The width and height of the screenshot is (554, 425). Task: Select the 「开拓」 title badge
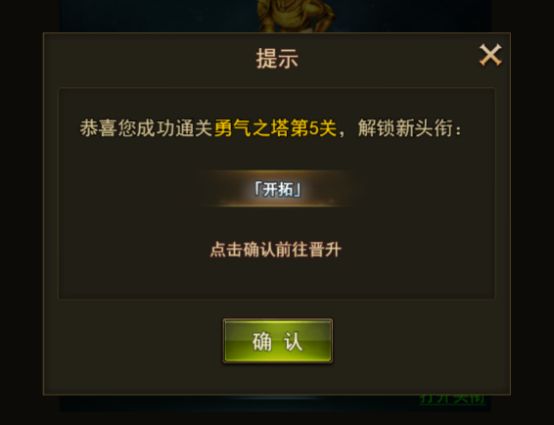pos(278,190)
